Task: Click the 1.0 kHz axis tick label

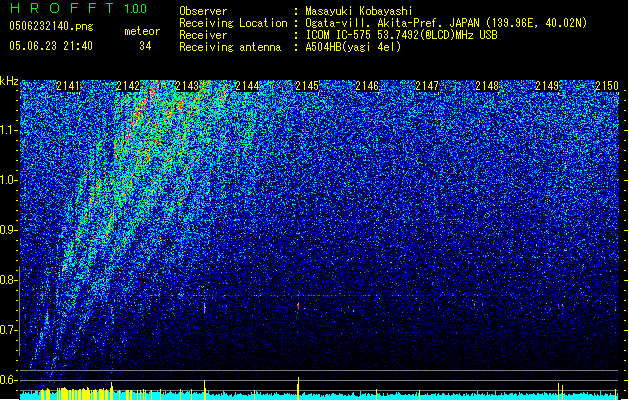Action: click(9, 180)
